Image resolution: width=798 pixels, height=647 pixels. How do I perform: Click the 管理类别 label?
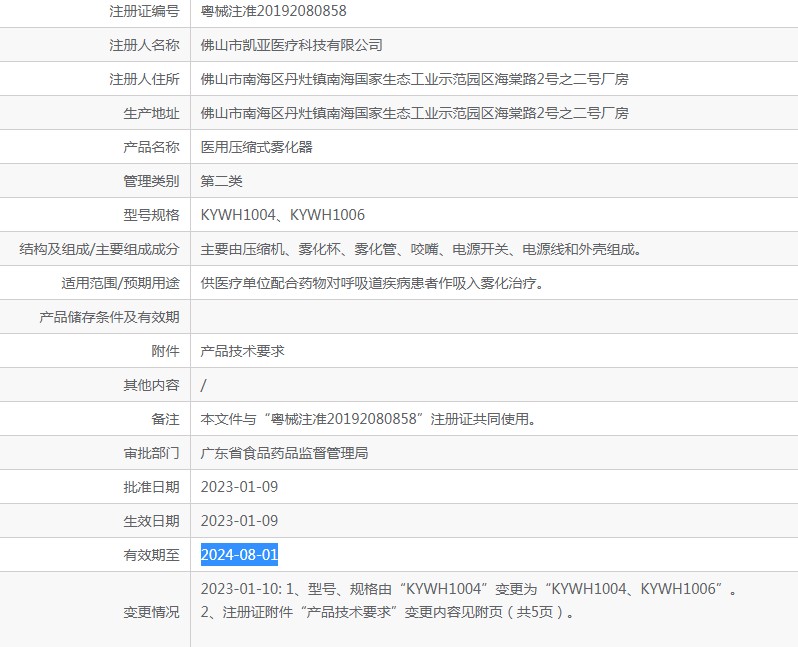pos(151,181)
